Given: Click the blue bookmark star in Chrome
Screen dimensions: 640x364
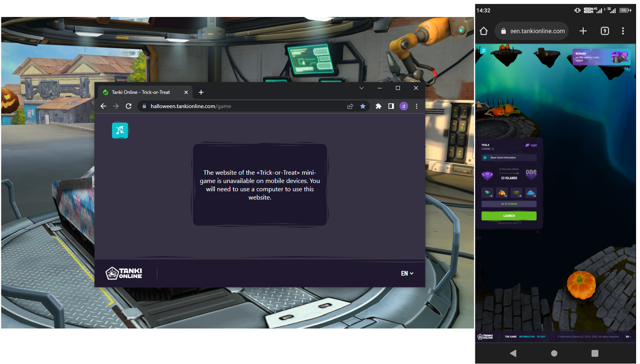Looking at the screenshot, I should coord(362,106).
